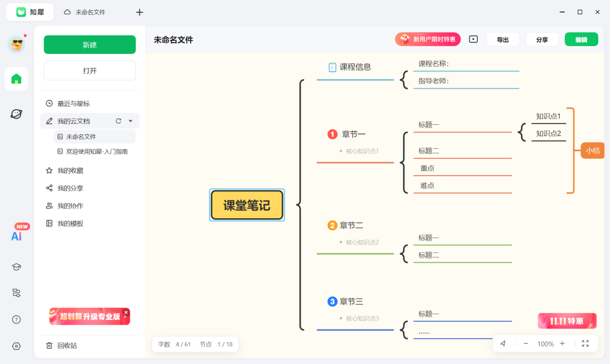610x364 pixels.
Task: Click the fit-to-screen icon beside zoom controls
Action: (x=586, y=344)
